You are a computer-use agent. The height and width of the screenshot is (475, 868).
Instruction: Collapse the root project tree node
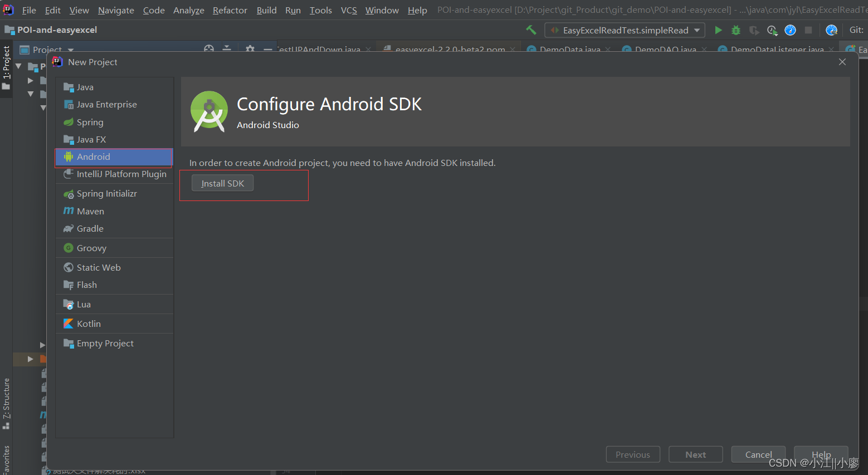pos(18,66)
